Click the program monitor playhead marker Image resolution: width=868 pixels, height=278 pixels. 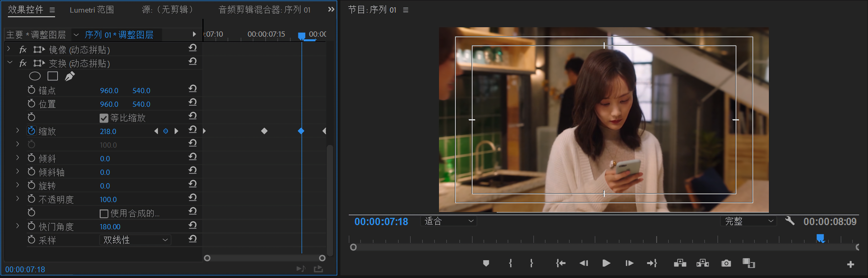tap(820, 238)
